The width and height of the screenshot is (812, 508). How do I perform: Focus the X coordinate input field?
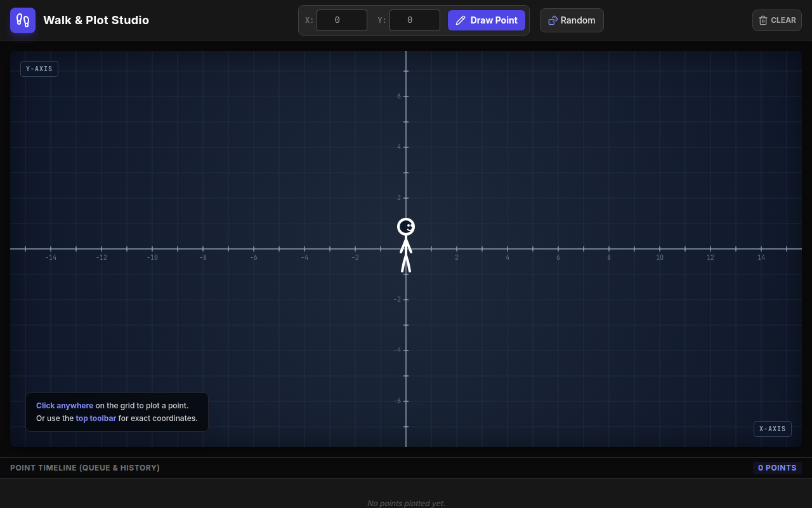click(342, 20)
